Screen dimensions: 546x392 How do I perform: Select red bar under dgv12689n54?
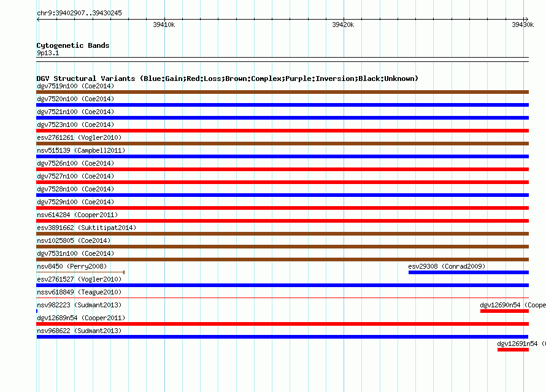282,324
